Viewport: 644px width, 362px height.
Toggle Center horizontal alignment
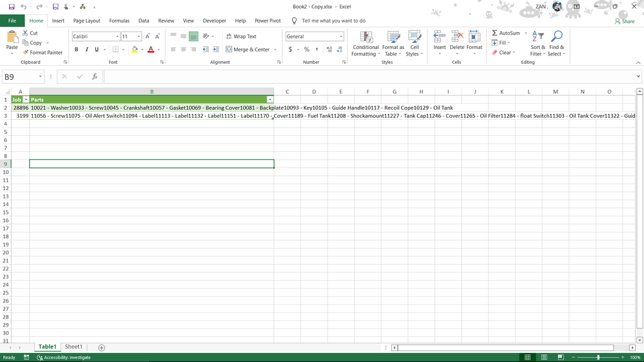pos(184,49)
